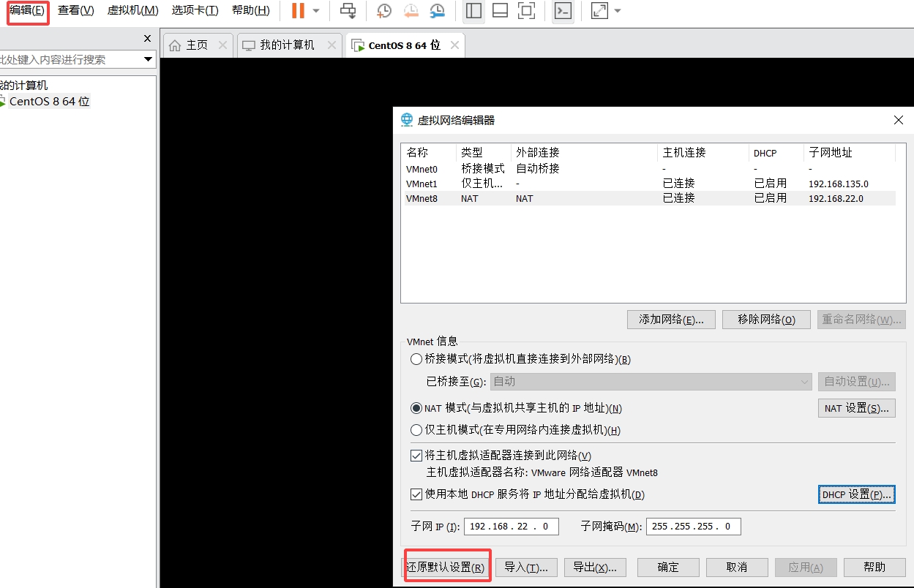The height and width of the screenshot is (588, 914).
Task: Click the library search input field
Action: pos(70,59)
